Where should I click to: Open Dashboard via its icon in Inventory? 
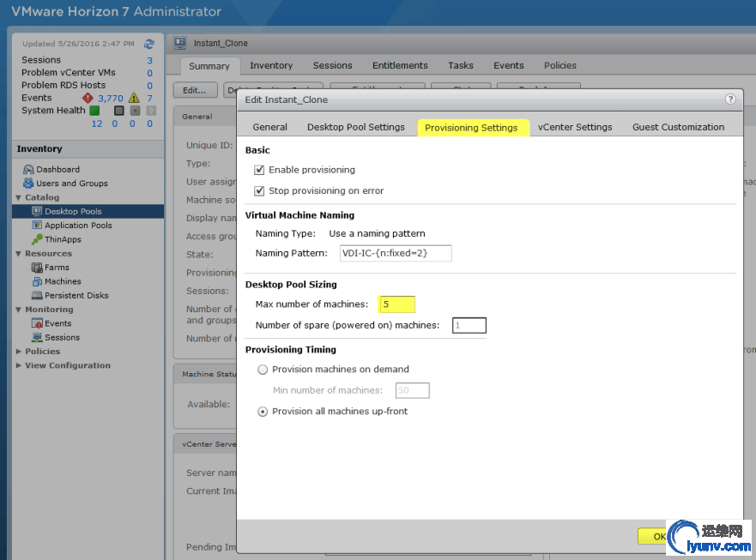[28, 169]
